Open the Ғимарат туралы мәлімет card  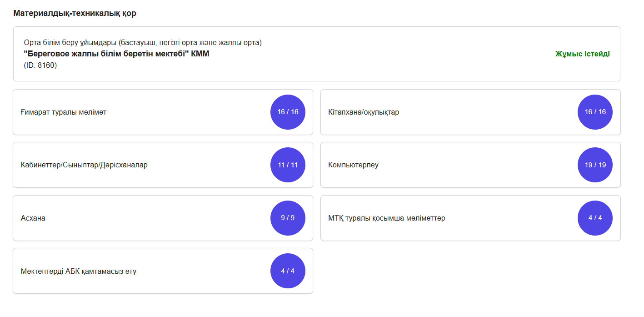point(64,112)
